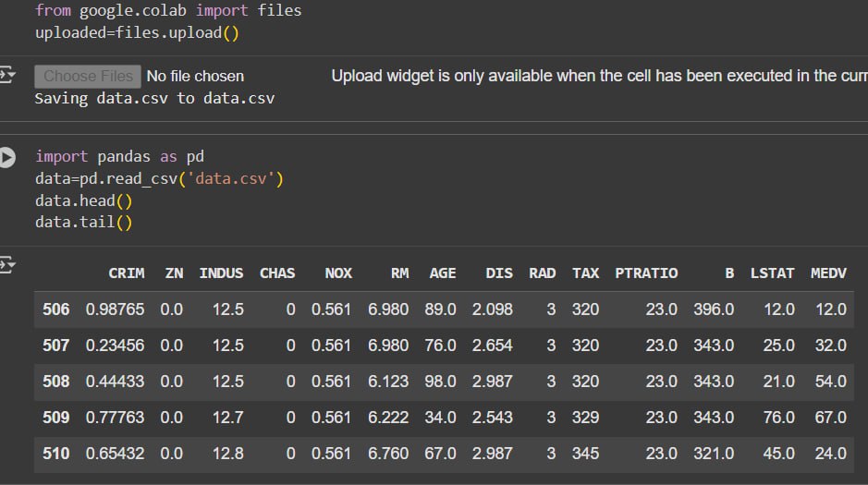Click the PTRATIO column header

(x=646, y=273)
